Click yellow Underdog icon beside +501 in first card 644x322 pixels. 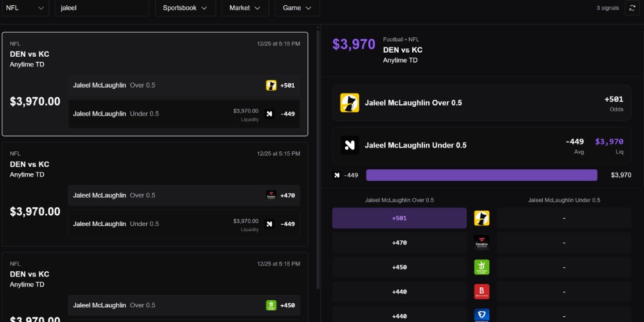click(x=271, y=86)
